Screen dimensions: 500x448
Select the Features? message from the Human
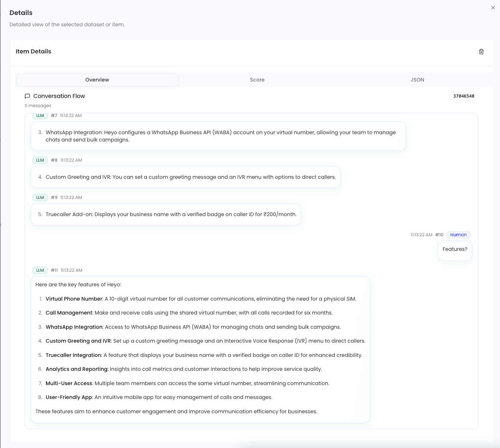click(455, 249)
